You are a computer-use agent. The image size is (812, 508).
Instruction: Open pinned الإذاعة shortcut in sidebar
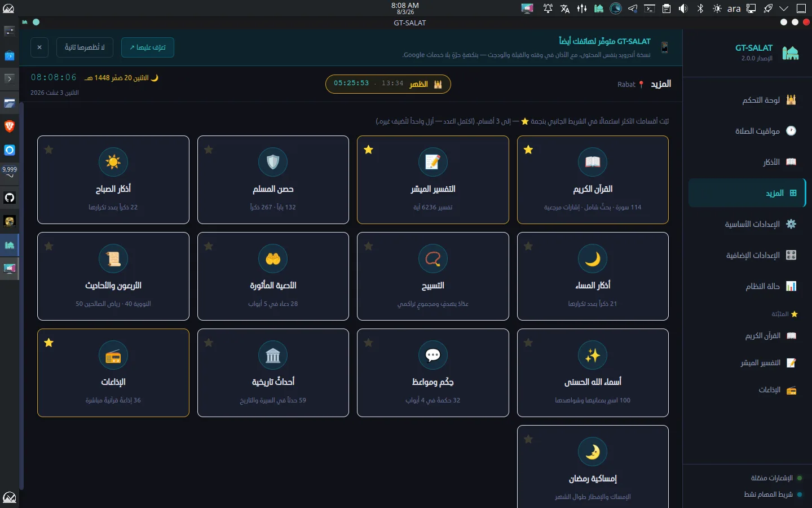[747, 390]
